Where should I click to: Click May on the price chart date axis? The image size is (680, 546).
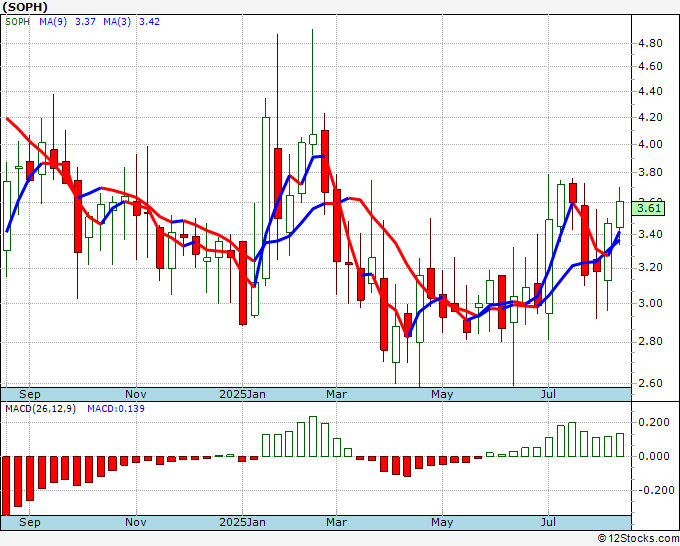click(442, 394)
